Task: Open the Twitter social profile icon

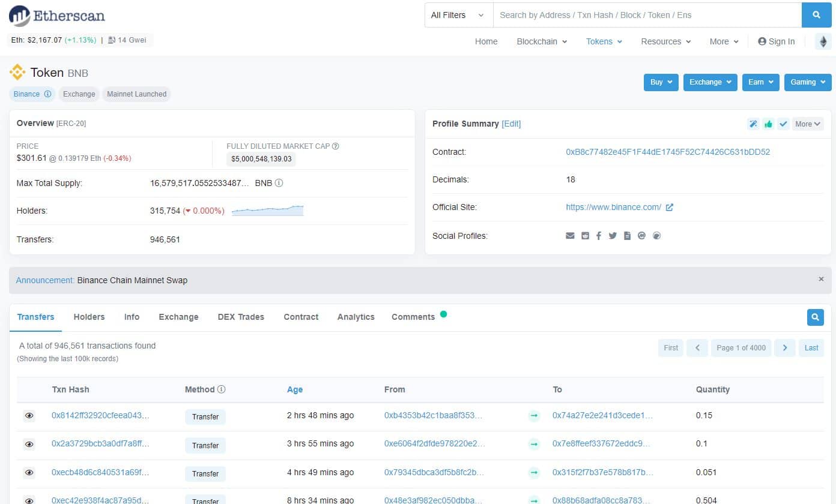Action: tap(613, 236)
